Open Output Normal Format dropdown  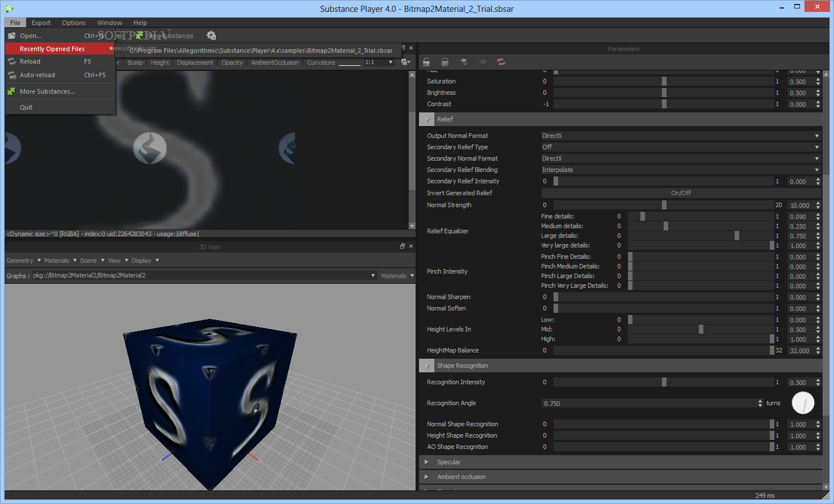[x=681, y=136]
